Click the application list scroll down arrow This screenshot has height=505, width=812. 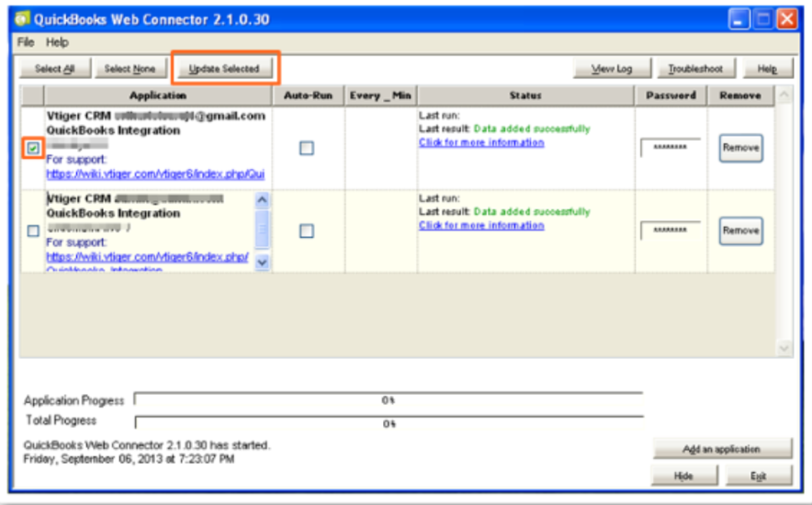[x=784, y=348]
